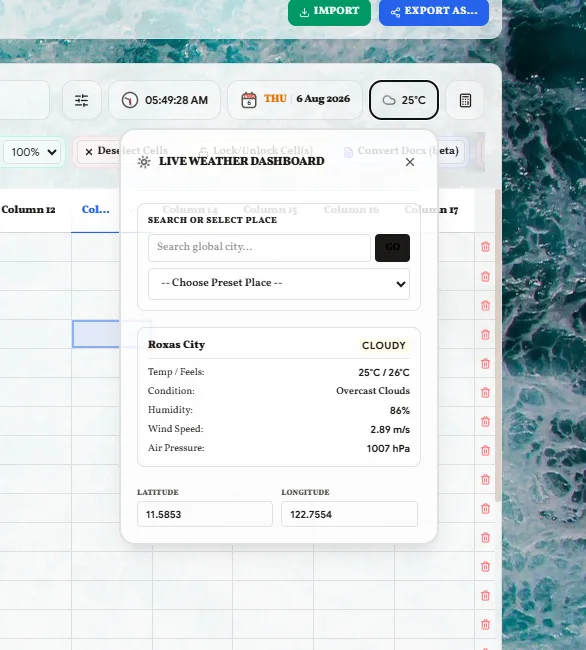Image resolution: width=586 pixels, height=650 pixels.
Task: Click the sun icon in dashboard header
Action: [x=144, y=162]
